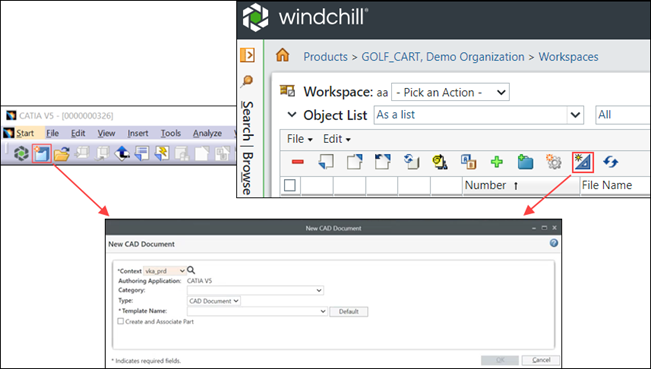Click the red minus remove icon in workspace toolbar

(x=298, y=162)
